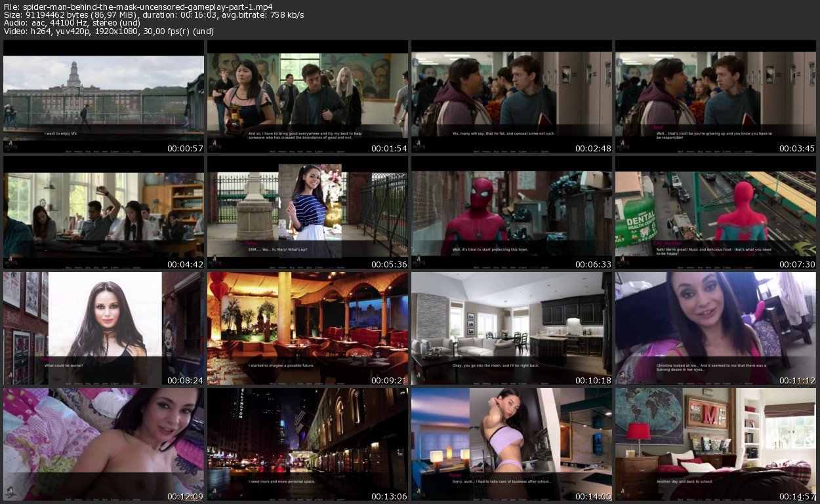
Task: Open the hallway crowd thumbnail at 00:01:54
Action: 307,92
